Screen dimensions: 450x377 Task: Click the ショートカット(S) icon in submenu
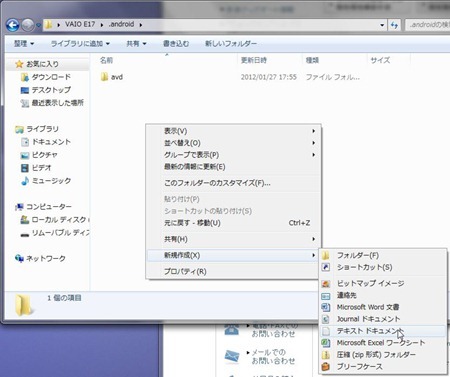326,267
